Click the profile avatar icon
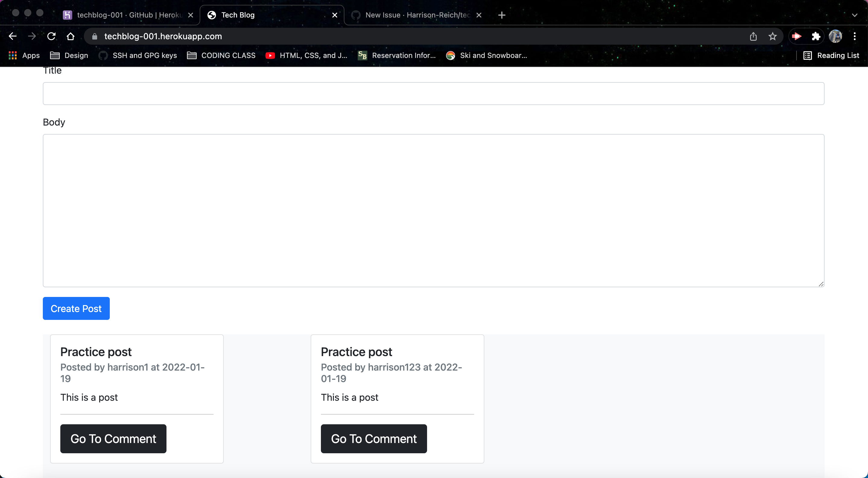This screenshot has width=868, height=478. point(836,36)
